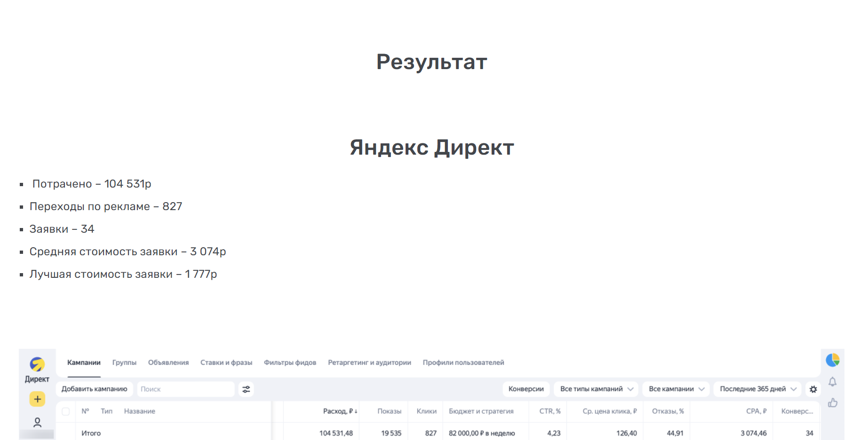Click the 'Результат' heading

pyautogui.click(x=432, y=62)
